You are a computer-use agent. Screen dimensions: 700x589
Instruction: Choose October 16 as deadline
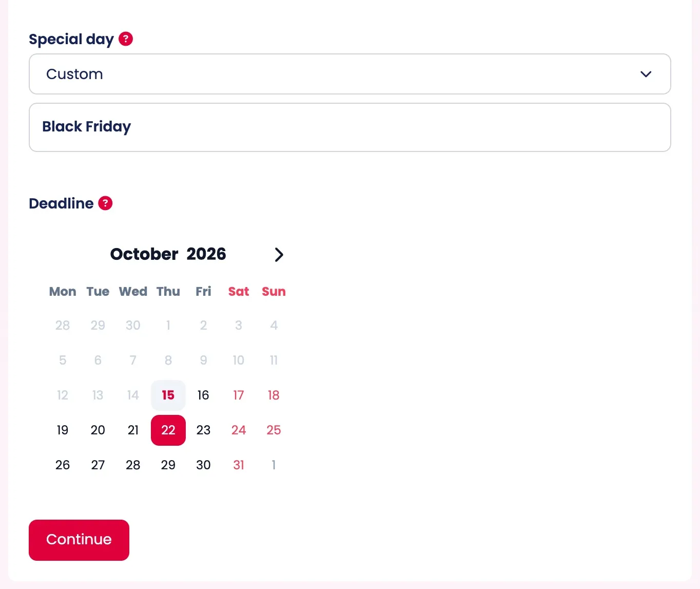pos(203,395)
